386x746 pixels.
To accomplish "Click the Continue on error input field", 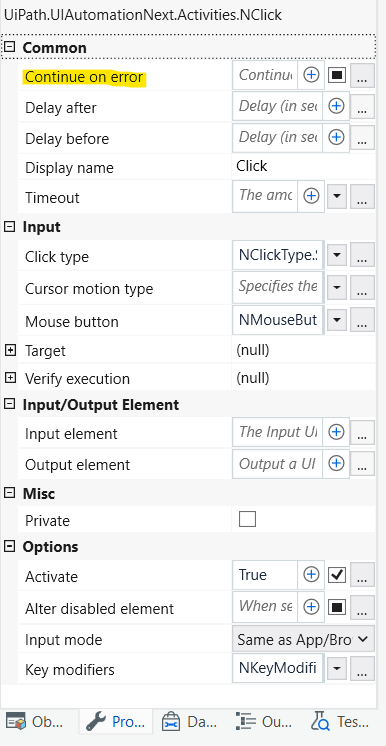I will point(265,75).
